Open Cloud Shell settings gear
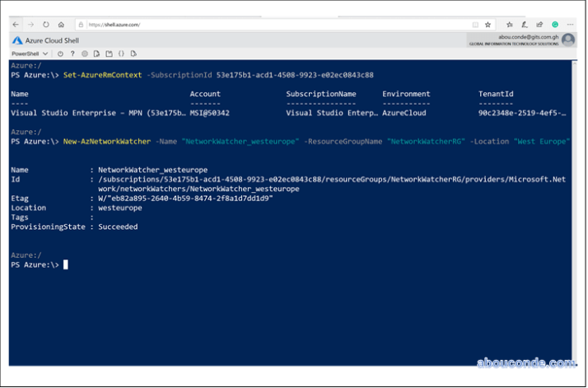588x388 pixels. pyautogui.click(x=85, y=54)
